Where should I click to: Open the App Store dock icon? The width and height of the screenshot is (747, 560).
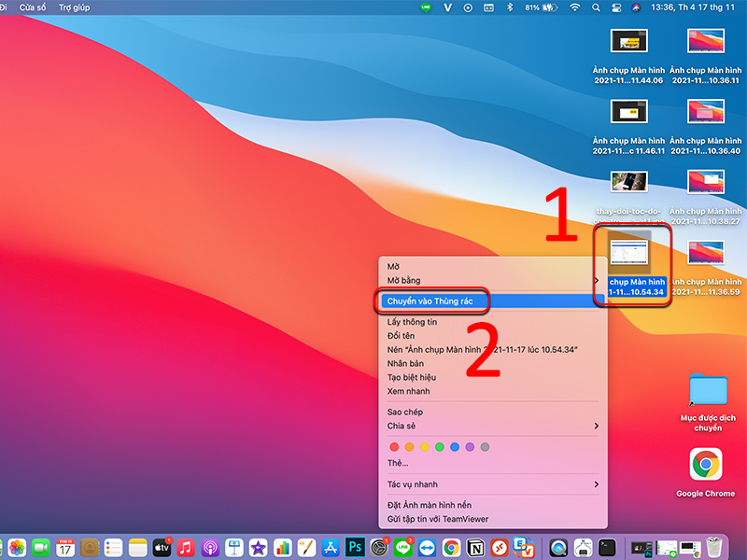pos(331,547)
